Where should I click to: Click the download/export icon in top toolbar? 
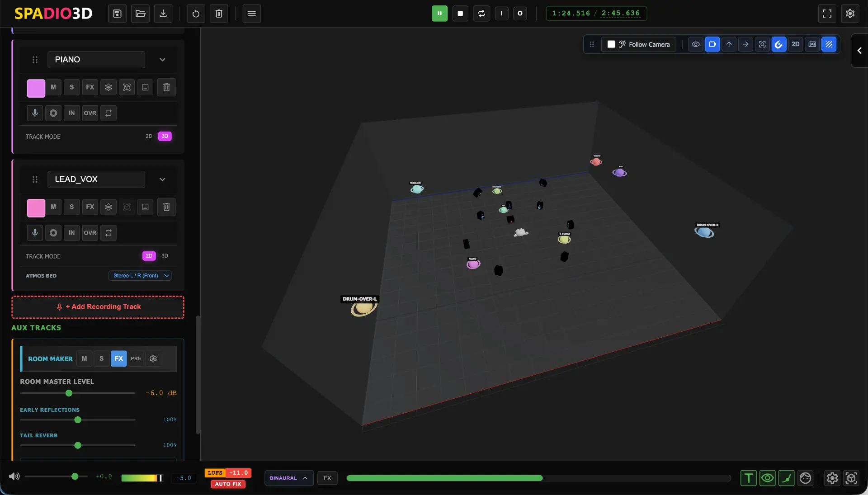pos(163,14)
